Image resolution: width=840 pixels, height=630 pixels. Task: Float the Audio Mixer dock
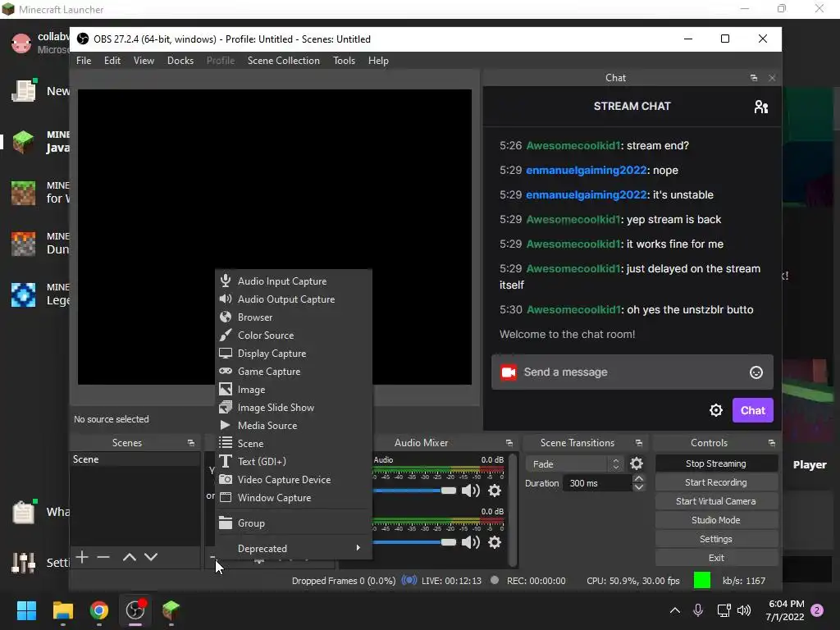(509, 443)
